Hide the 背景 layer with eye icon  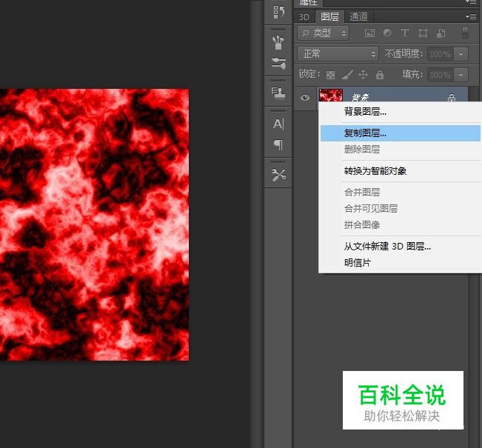305,98
